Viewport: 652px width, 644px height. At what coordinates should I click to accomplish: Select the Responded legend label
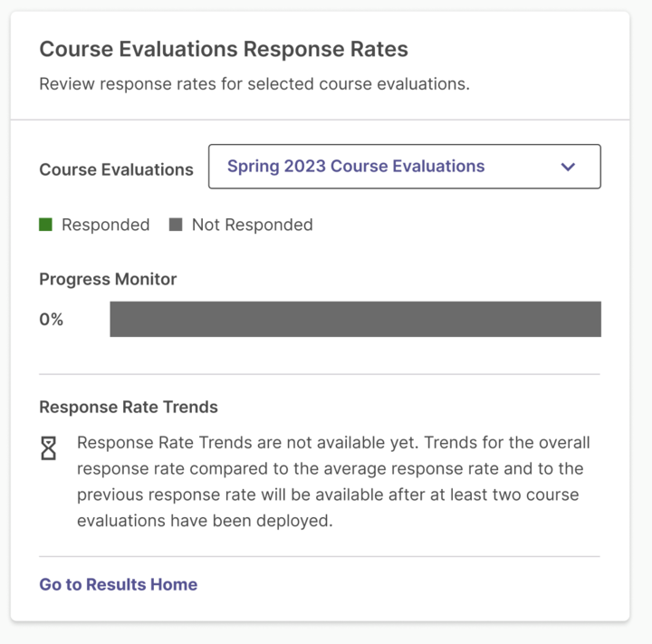[x=106, y=225]
